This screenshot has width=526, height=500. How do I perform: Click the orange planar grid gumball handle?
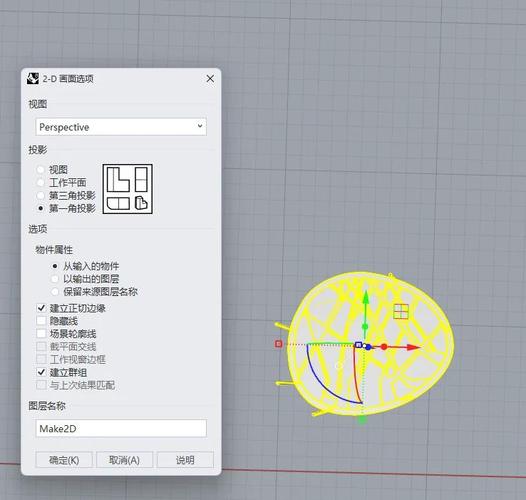point(401,311)
